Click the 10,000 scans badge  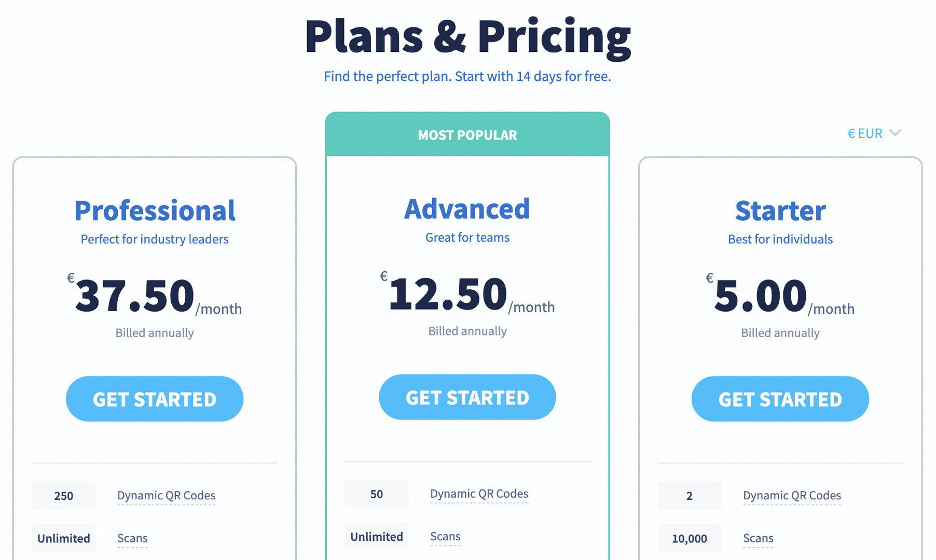[689, 539]
